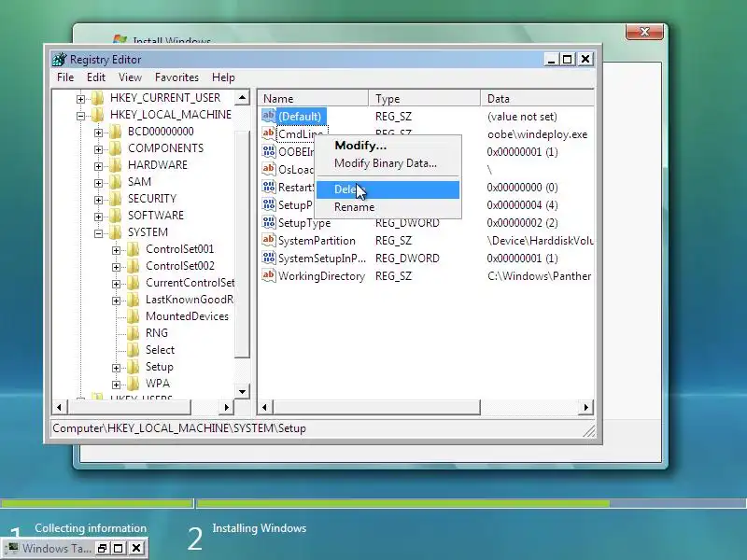
Task: Click the Registry Editor title bar icon
Action: pyautogui.click(x=60, y=60)
